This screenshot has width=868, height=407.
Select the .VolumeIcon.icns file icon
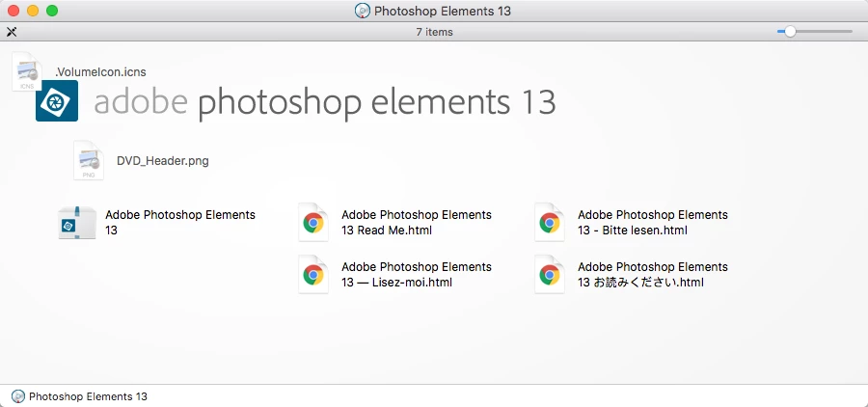tap(27, 70)
